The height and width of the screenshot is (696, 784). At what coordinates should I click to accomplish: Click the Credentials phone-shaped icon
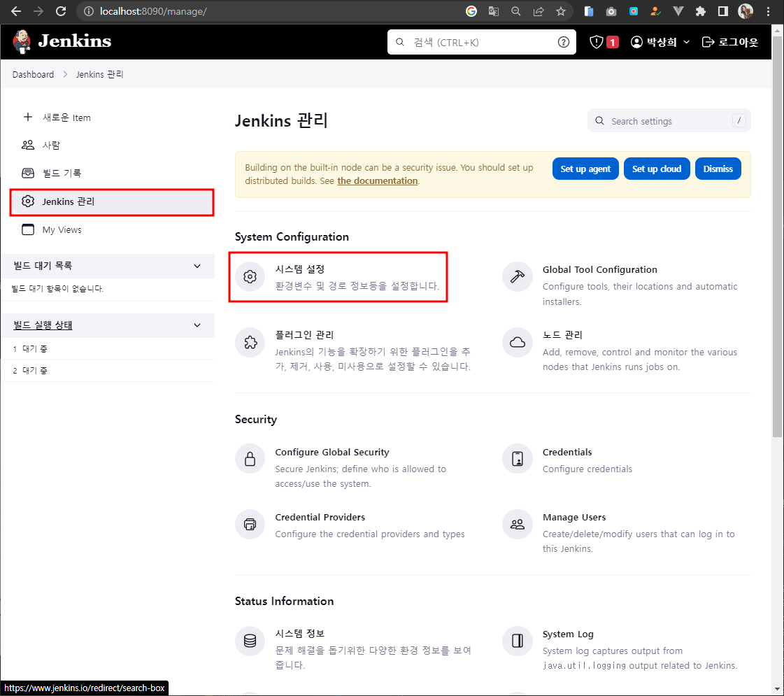click(518, 458)
